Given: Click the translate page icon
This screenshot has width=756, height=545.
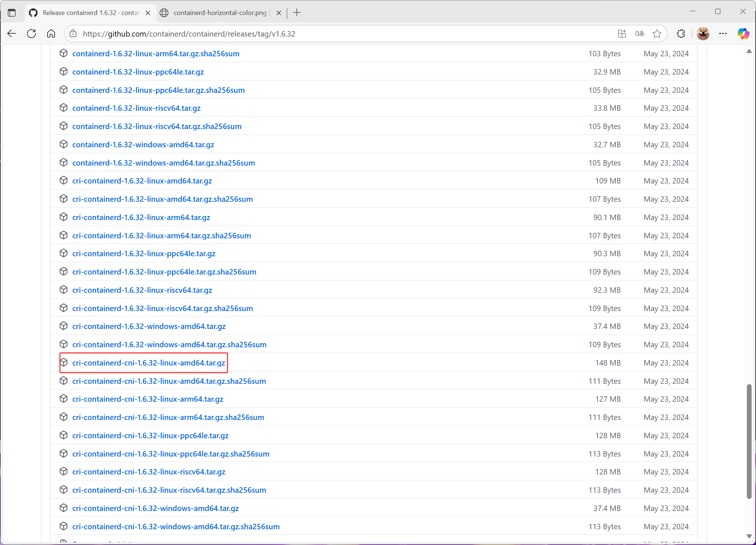Looking at the screenshot, I should 639,34.
